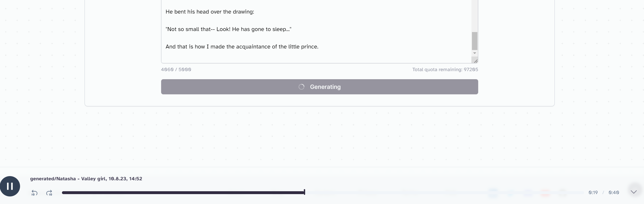Click the playhead marker on progress bar
Image resolution: width=644 pixels, height=204 pixels.
point(304,192)
